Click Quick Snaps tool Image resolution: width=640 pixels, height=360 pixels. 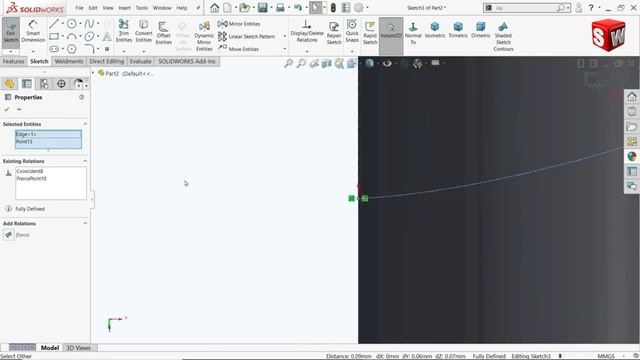[x=352, y=31]
